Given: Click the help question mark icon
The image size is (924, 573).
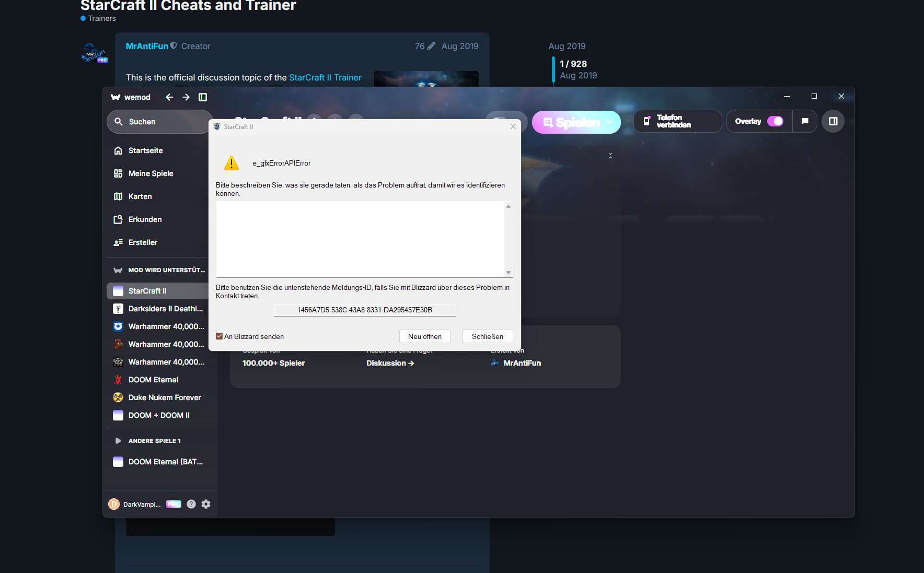Looking at the screenshot, I should (191, 504).
